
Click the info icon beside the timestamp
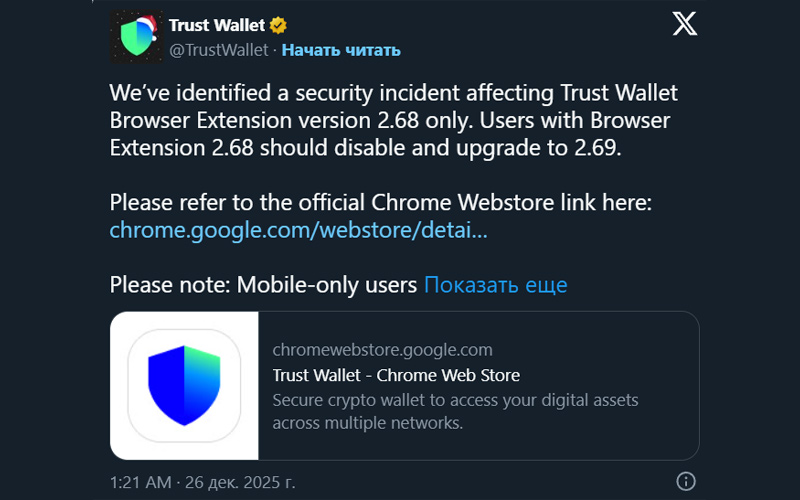(x=686, y=481)
